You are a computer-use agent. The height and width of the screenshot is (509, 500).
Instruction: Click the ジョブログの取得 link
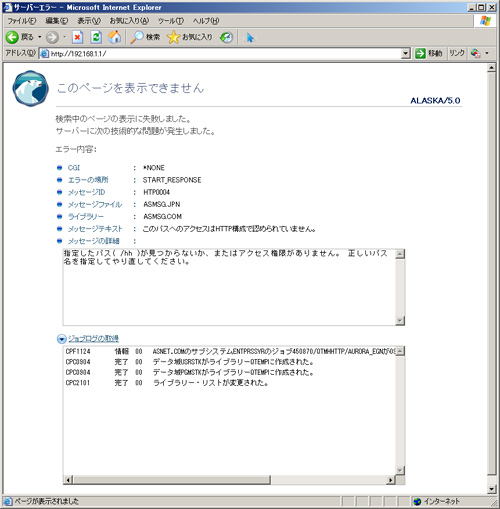coord(93,339)
